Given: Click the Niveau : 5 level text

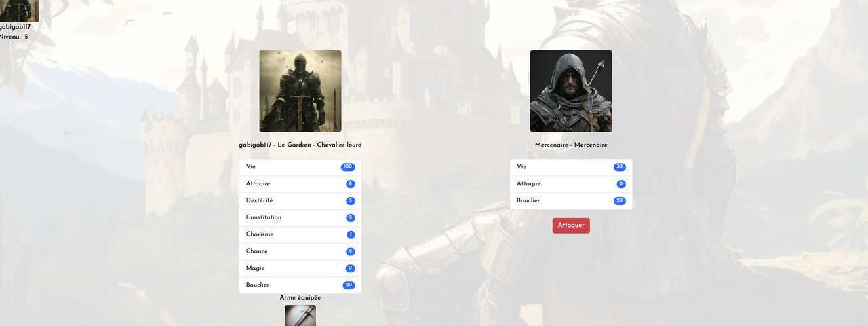Looking at the screenshot, I should (x=14, y=37).
